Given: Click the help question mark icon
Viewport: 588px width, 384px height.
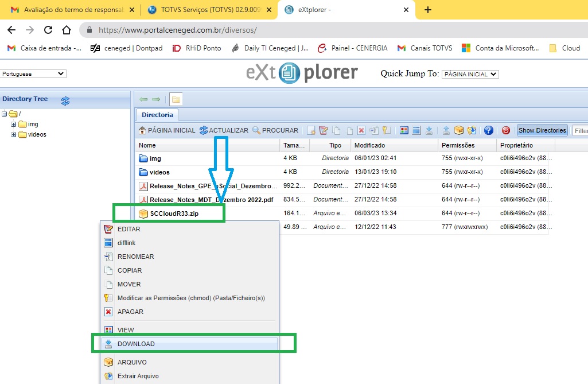Looking at the screenshot, I should pos(489,130).
